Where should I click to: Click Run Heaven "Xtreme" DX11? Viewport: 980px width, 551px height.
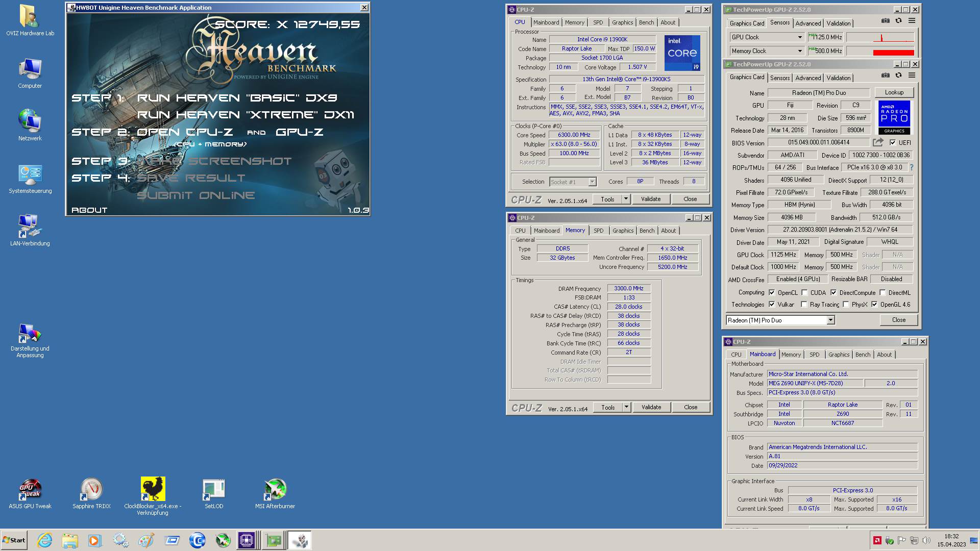tap(246, 115)
